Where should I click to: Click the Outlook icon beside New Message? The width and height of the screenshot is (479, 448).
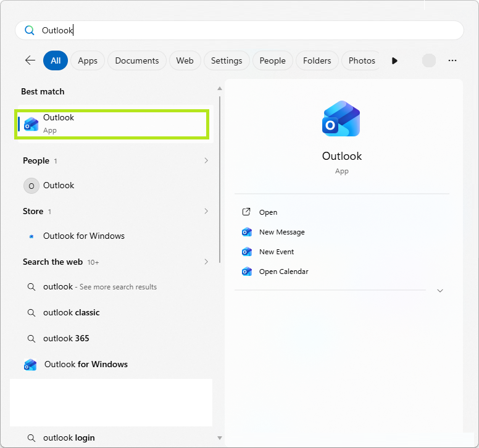[246, 232]
